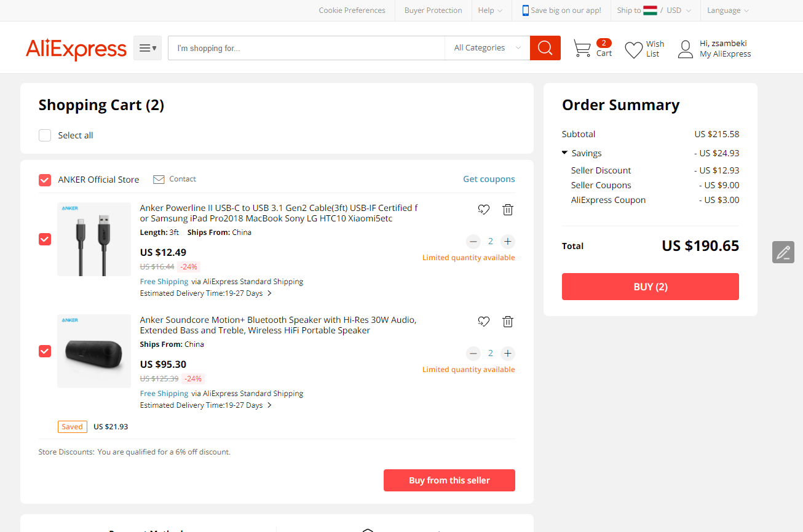Open Anker Soundcore Motion+ speaker title
Screen dimensions: 803x532
pos(278,325)
